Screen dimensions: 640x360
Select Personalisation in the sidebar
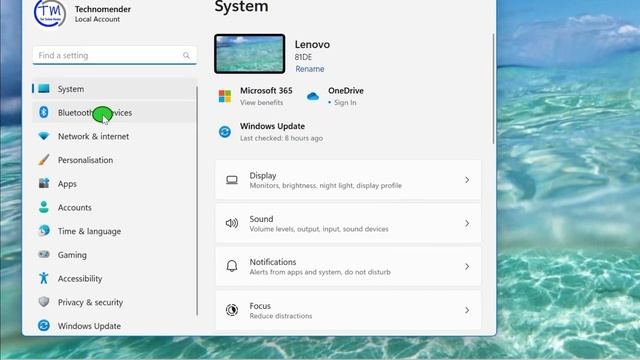tap(114, 160)
